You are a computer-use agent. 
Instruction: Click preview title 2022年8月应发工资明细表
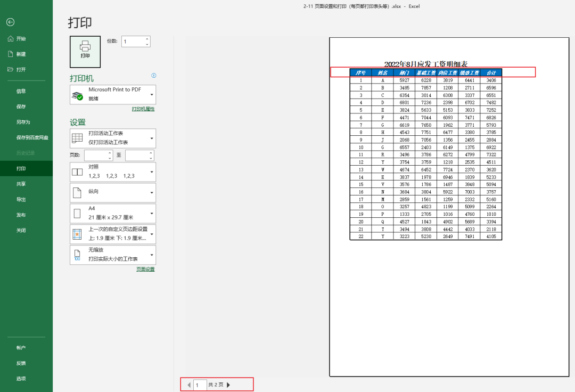(426, 64)
